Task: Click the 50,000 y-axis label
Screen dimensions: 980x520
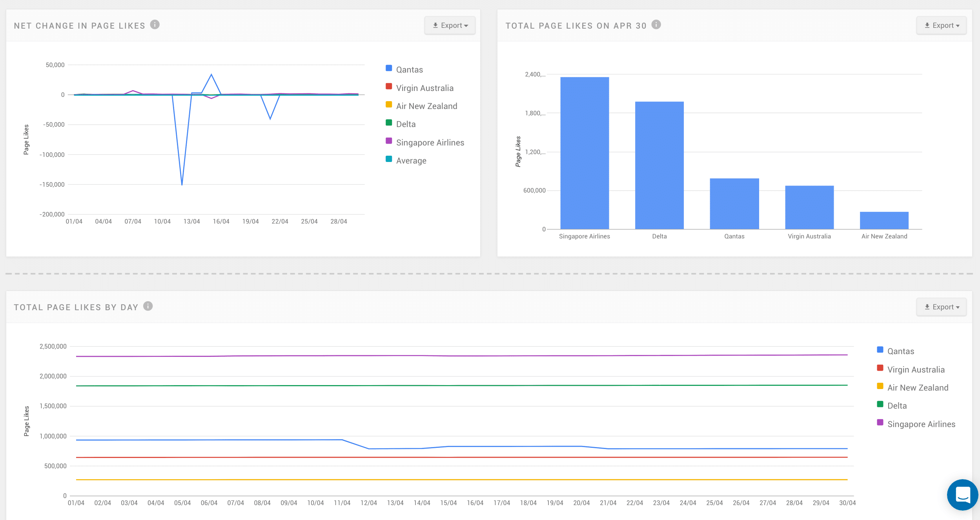Action: [x=55, y=65]
